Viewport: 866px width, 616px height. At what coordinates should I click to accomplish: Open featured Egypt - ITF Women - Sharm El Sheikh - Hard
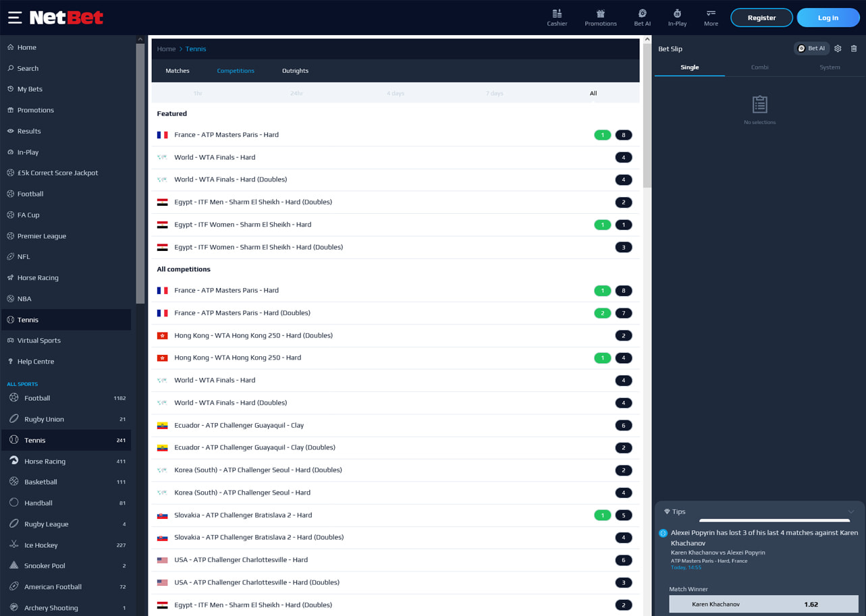tap(396, 225)
